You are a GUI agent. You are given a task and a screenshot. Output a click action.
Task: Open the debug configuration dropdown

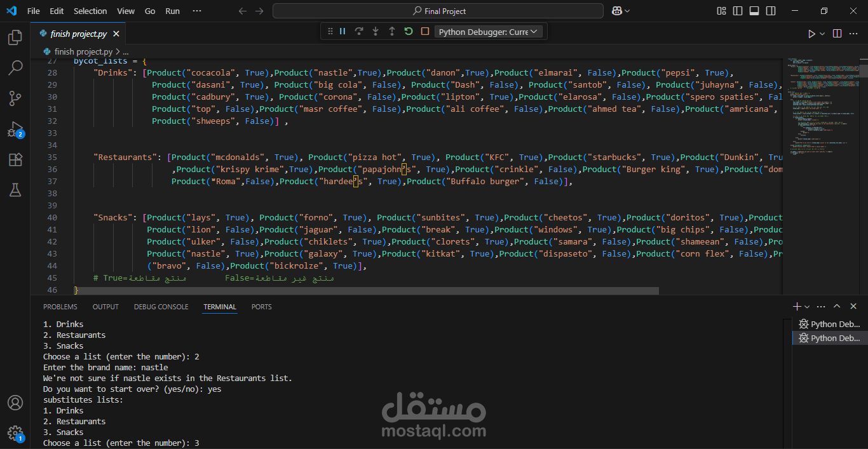488,32
